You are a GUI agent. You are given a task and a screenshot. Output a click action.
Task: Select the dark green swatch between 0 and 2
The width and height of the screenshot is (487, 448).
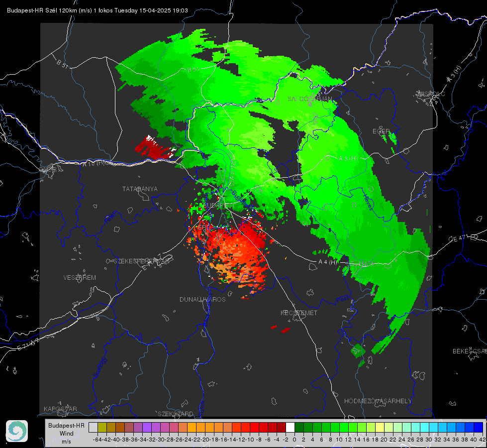299,428
